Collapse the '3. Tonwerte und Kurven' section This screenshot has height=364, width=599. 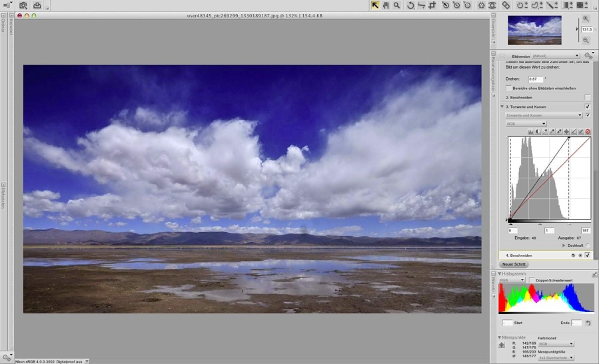502,107
